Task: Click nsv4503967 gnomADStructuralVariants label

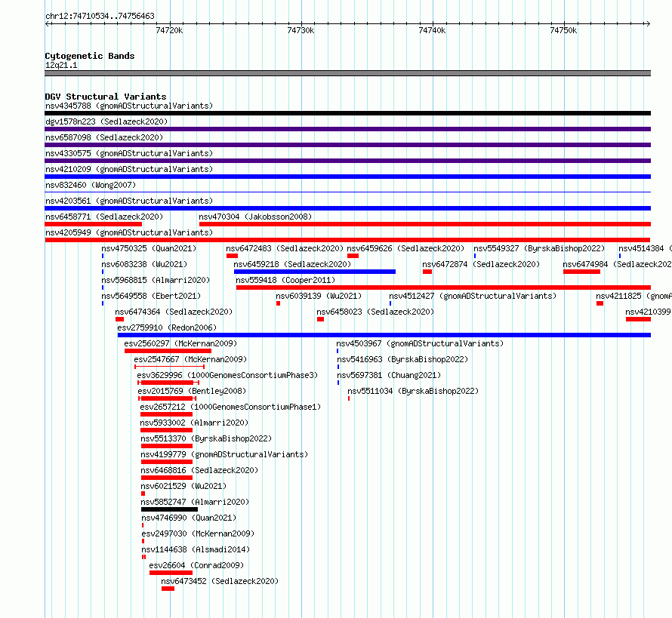Action: coord(420,343)
